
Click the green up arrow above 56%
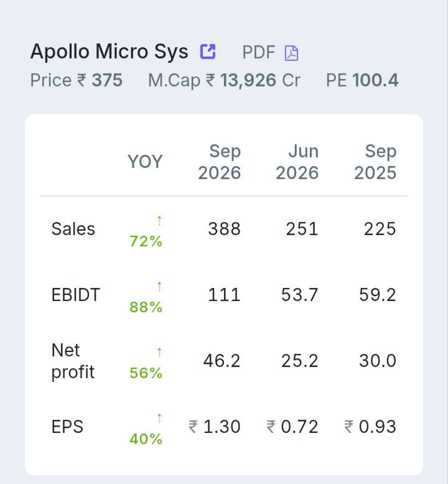coord(159,352)
